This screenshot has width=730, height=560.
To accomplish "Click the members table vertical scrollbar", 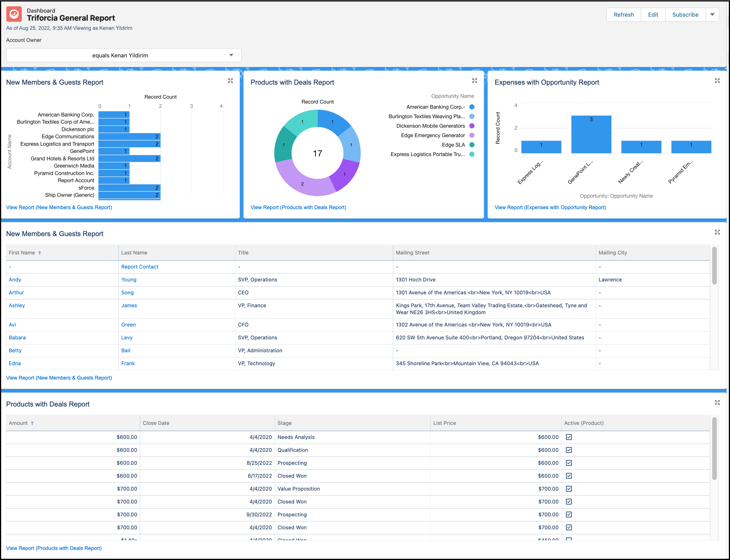I will point(714,266).
